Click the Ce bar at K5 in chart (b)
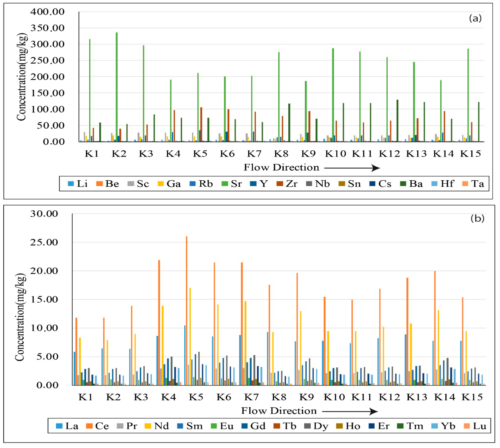The image size is (500, 448). tap(187, 310)
